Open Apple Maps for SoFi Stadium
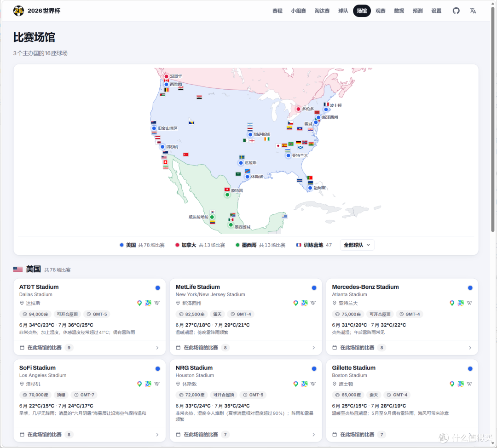Screen dimensions: 497x448 [148, 384]
